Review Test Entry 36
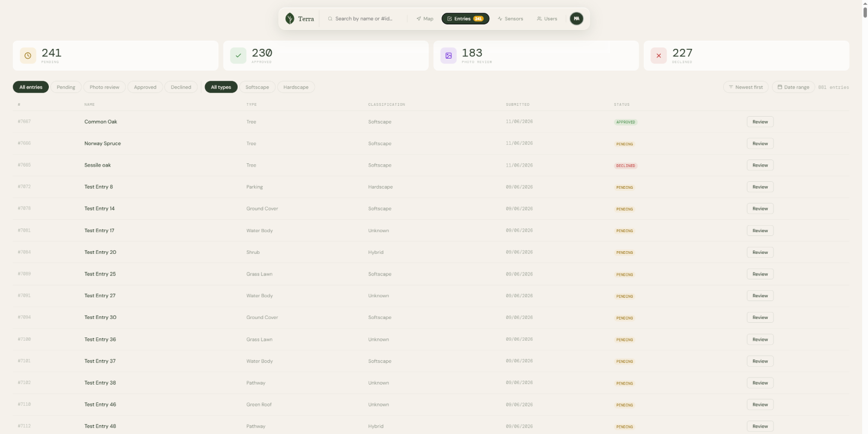Viewport: 868px width, 434px height. coord(760,339)
